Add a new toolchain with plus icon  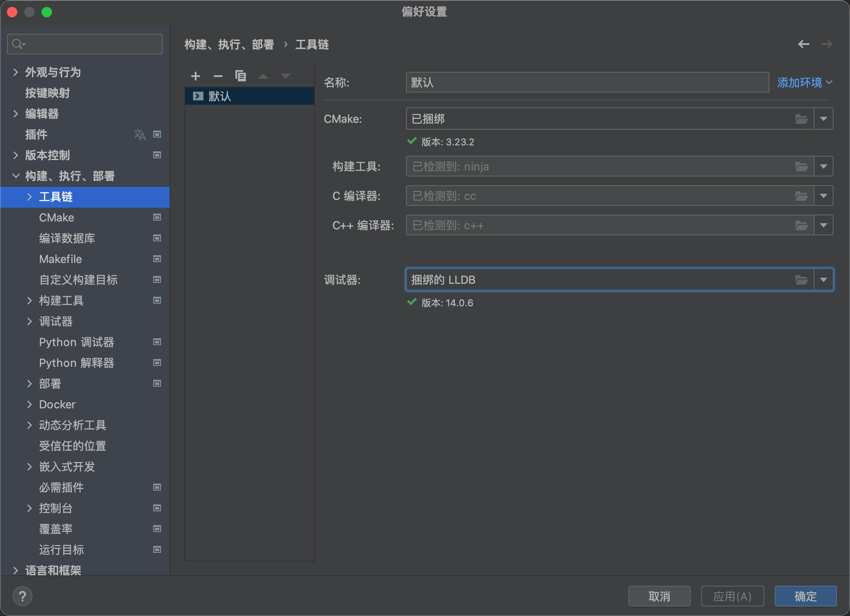coord(196,76)
